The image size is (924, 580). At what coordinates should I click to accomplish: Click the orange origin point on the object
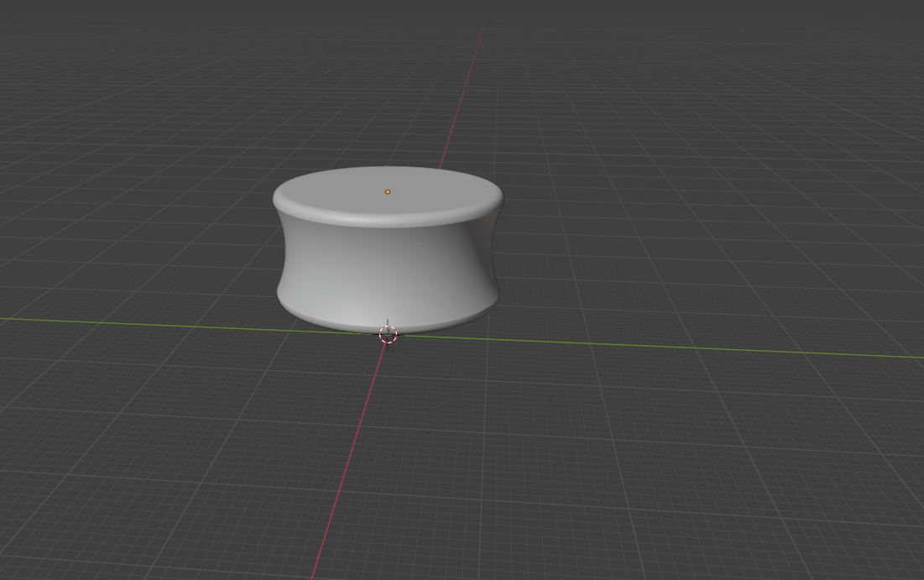[x=388, y=192]
